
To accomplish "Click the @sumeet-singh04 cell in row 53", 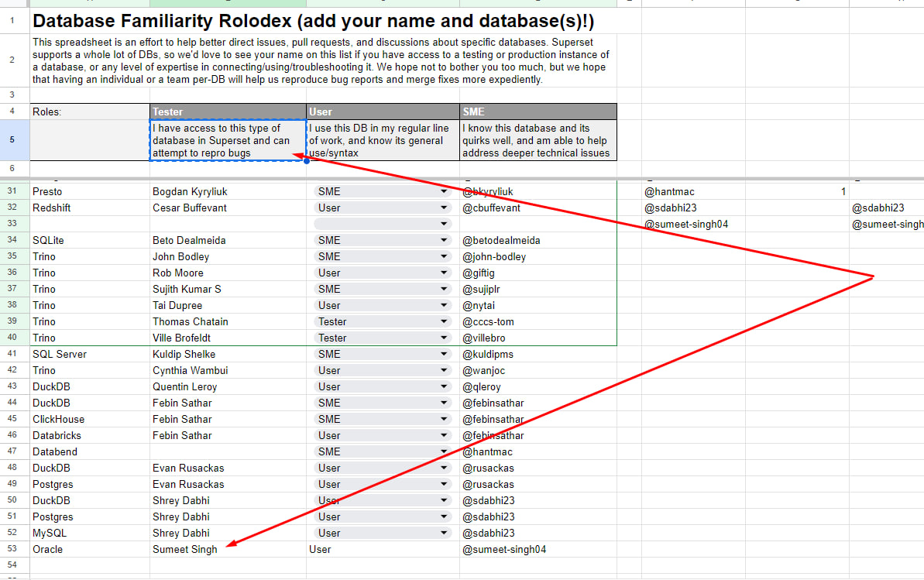I will point(538,549).
